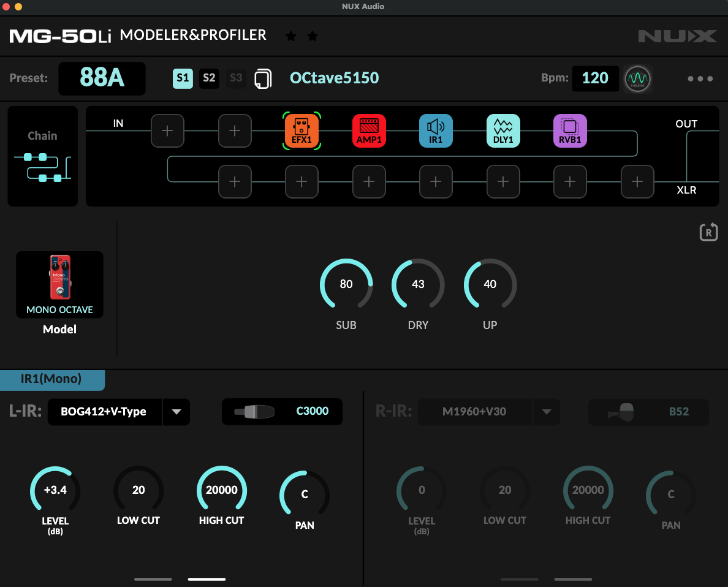Open the C3000 mic selector
Screen dimensions: 728x587
point(282,412)
